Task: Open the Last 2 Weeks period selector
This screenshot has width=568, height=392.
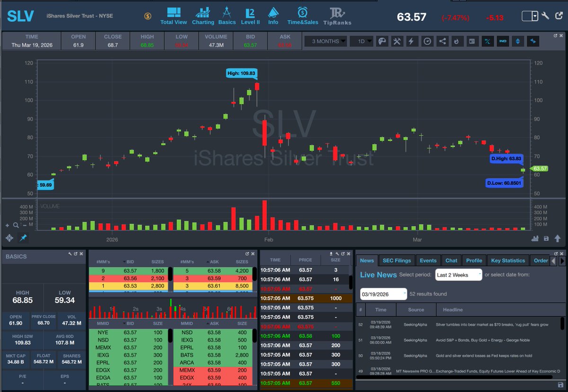Action: click(458, 274)
